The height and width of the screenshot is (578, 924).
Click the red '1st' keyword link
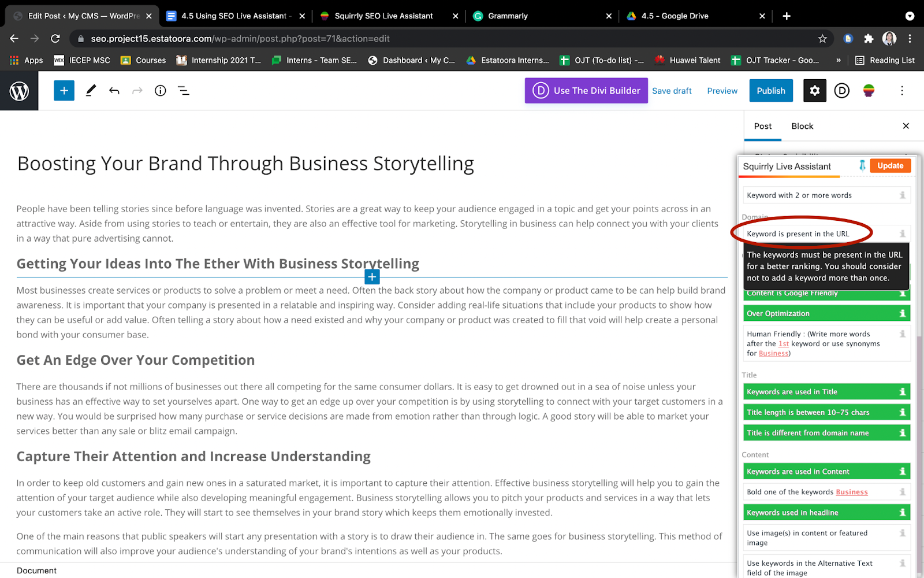pyautogui.click(x=784, y=343)
